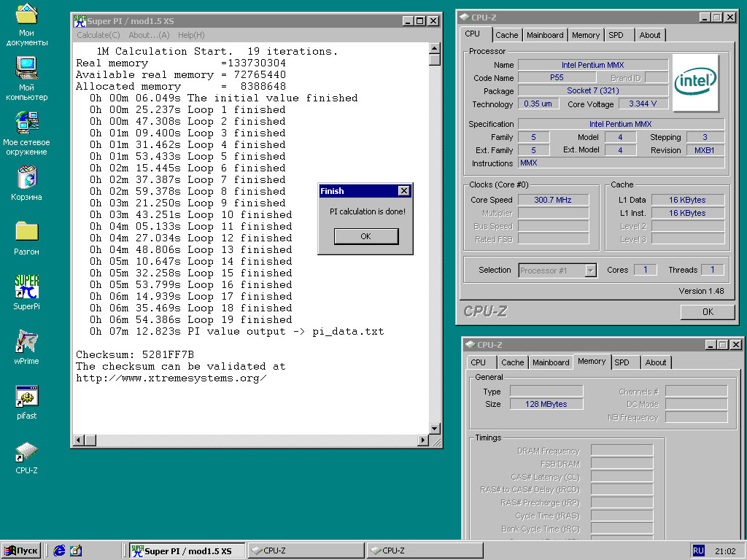
Task: Activate second CPU-Z taskbar button
Action: click(425, 551)
